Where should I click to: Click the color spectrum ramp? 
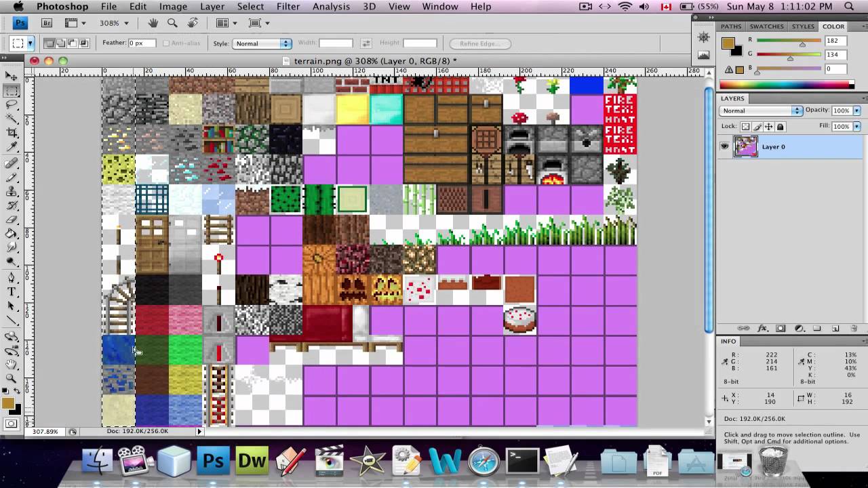[787, 84]
